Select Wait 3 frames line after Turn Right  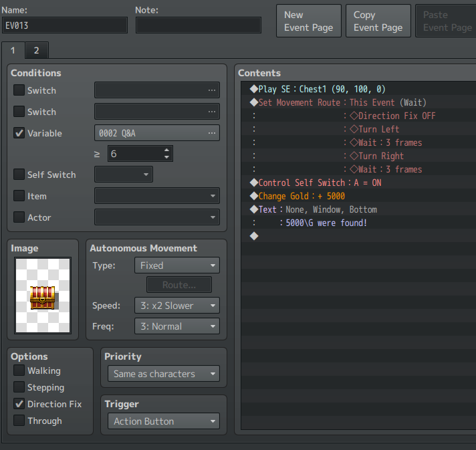(358, 169)
